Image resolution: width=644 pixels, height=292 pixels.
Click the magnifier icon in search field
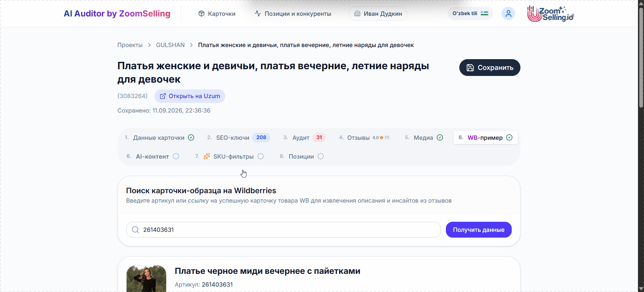135,230
